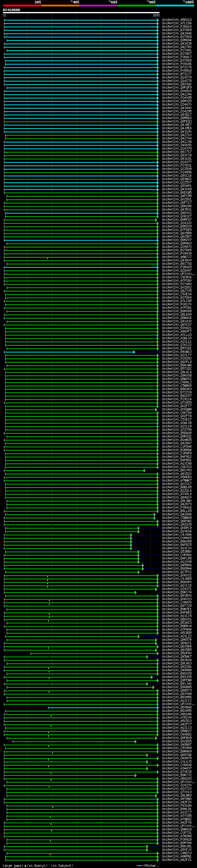Select hit label UniRef100_Q14ST9
This screenshot has width=197, height=868.
point(177,77)
